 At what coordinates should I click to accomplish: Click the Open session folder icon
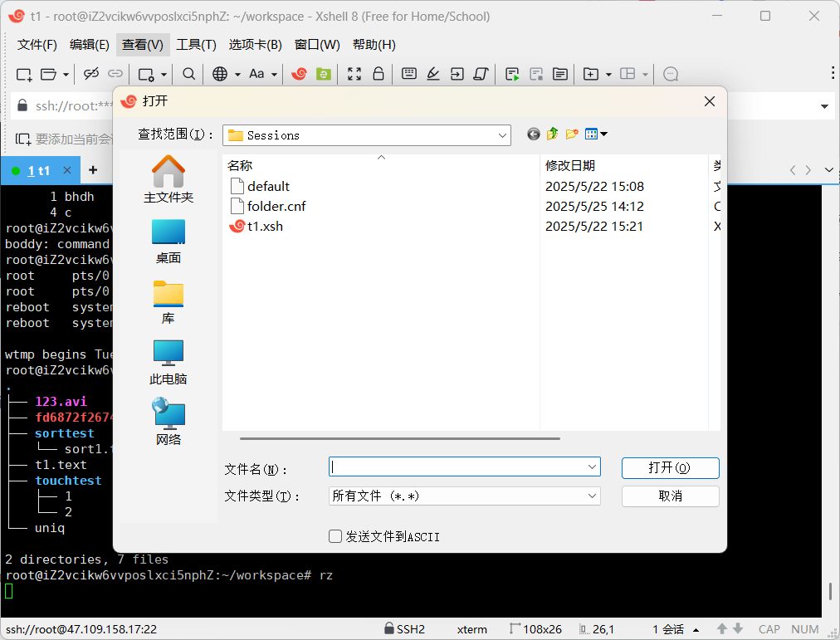coord(48,74)
